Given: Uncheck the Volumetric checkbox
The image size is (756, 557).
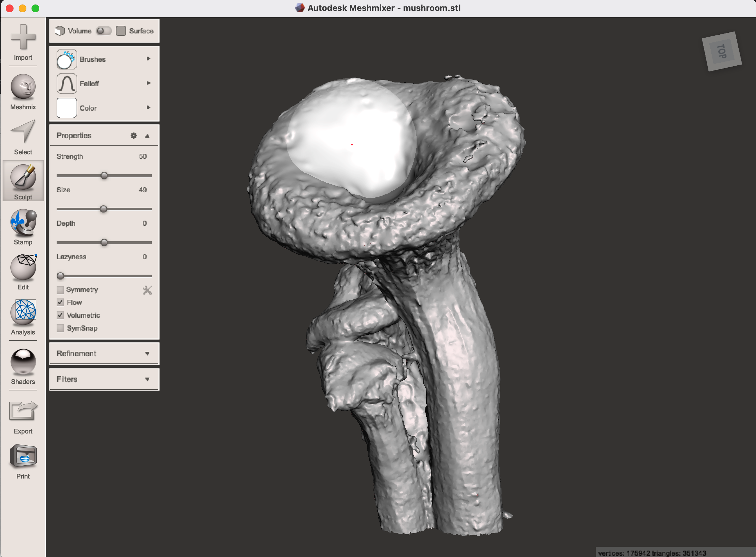Looking at the screenshot, I should [x=60, y=315].
